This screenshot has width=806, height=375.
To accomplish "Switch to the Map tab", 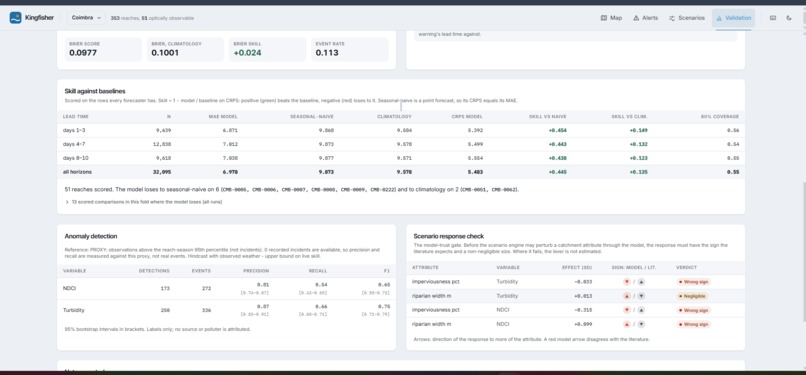I will pyautogui.click(x=611, y=18).
